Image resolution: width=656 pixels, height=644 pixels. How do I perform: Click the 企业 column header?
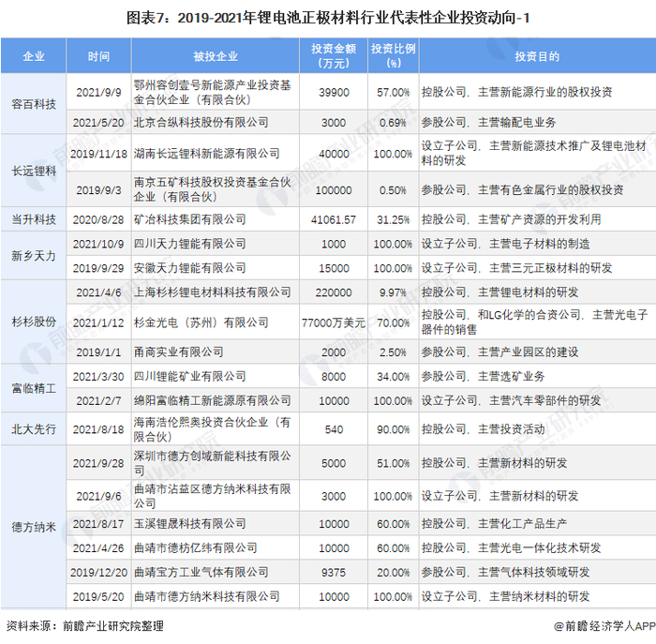(x=34, y=55)
